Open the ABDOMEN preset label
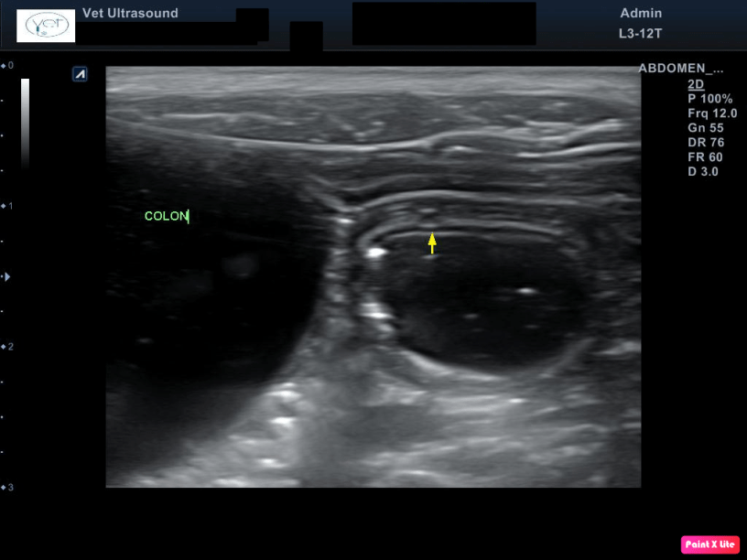Viewport: 747px width, 560px height. (x=680, y=69)
